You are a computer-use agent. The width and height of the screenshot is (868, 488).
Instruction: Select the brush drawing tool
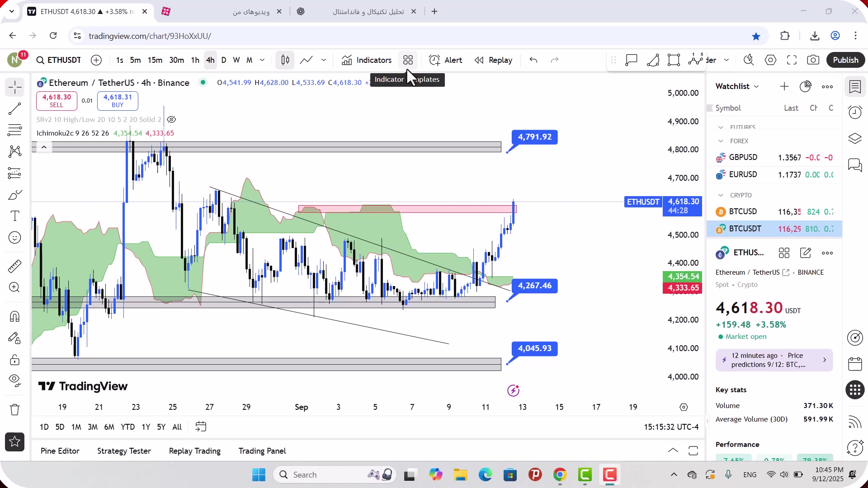click(15, 195)
